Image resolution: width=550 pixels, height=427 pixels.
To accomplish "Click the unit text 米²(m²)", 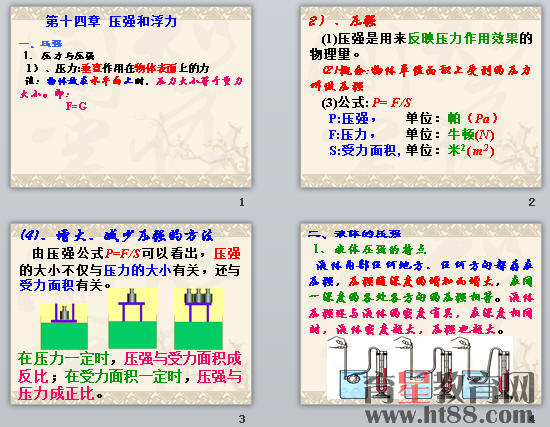I will tap(471, 151).
